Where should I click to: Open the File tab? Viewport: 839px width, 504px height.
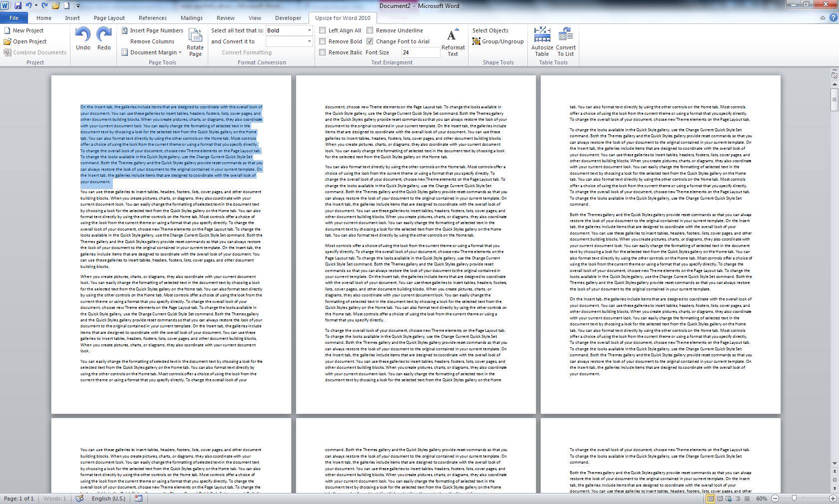coord(14,18)
